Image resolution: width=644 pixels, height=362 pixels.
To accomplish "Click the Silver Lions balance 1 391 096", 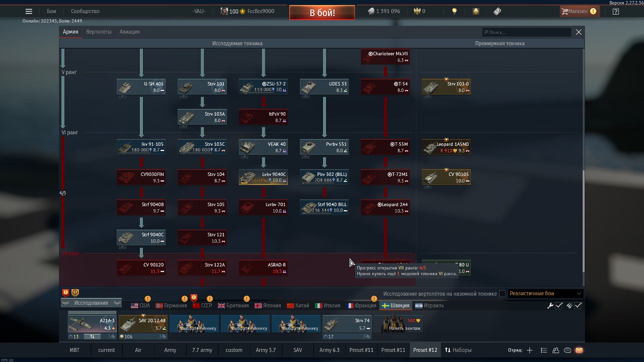I will 383,11.
